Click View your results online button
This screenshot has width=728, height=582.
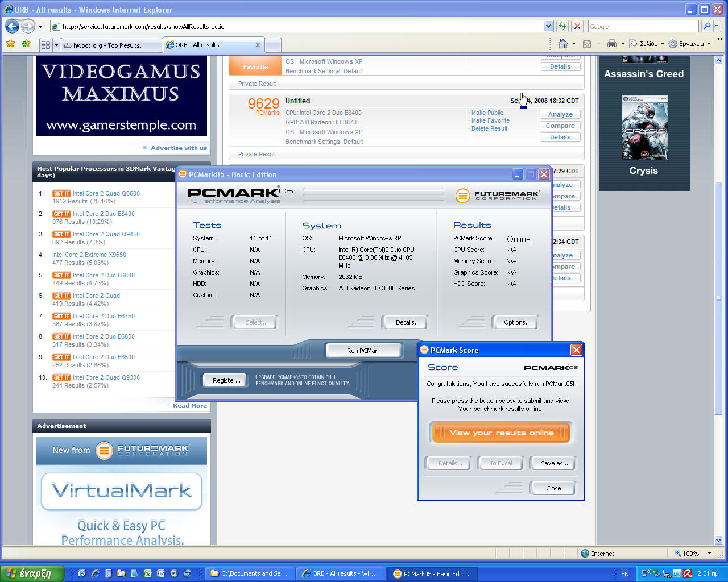[x=501, y=433]
